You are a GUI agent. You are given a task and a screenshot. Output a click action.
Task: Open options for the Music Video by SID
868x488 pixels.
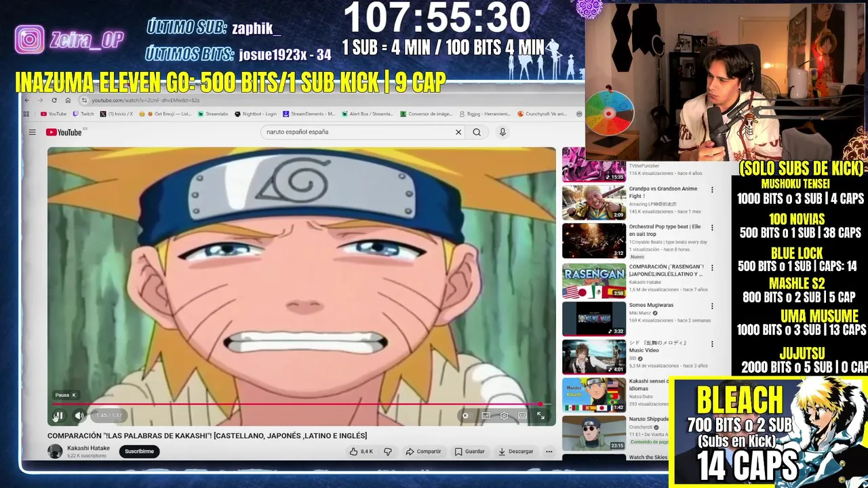[712, 344]
